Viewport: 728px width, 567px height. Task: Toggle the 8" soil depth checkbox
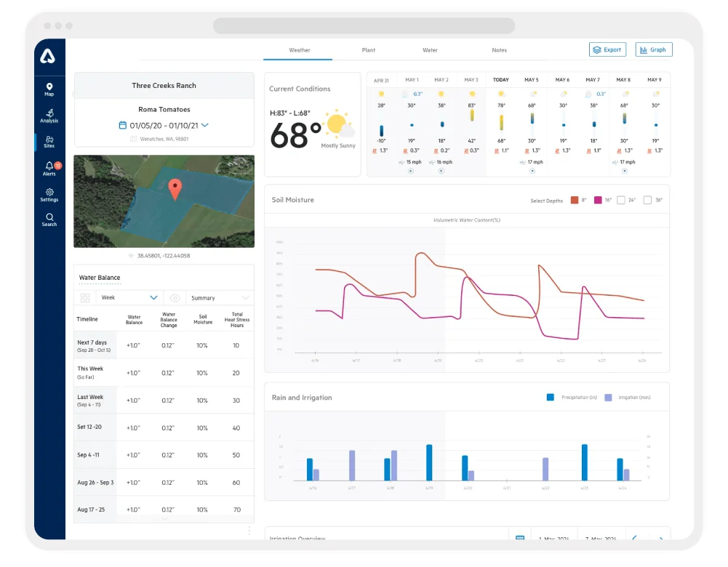tap(575, 200)
